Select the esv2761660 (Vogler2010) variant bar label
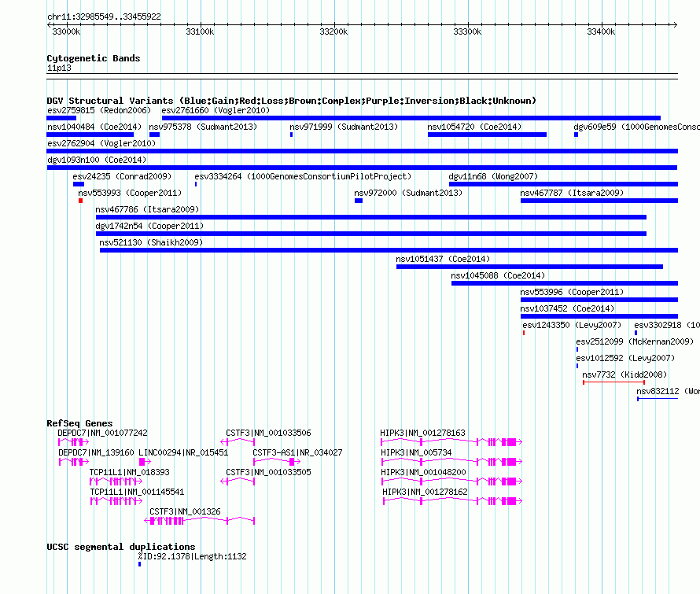700x594 pixels. pos(216,110)
